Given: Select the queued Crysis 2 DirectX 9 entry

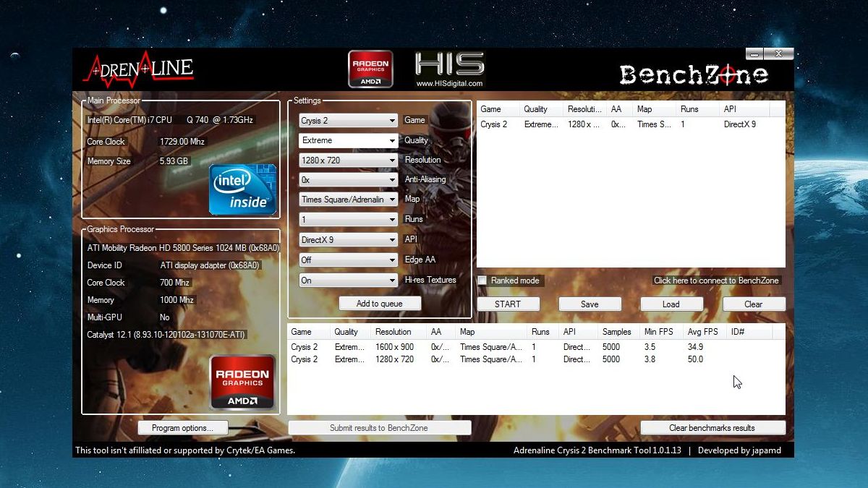Looking at the screenshot, I should pos(630,124).
